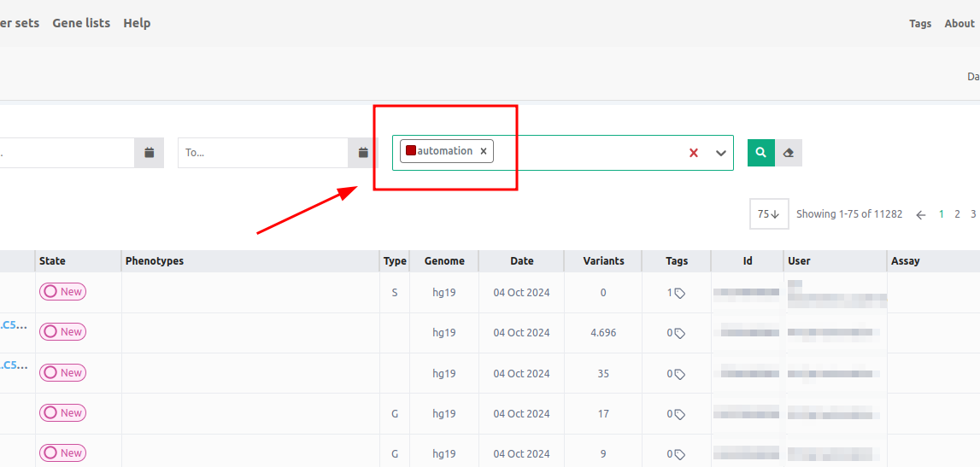Viewport: 980px width, 467px height.
Task: Click the To date input field
Action: click(x=263, y=153)
